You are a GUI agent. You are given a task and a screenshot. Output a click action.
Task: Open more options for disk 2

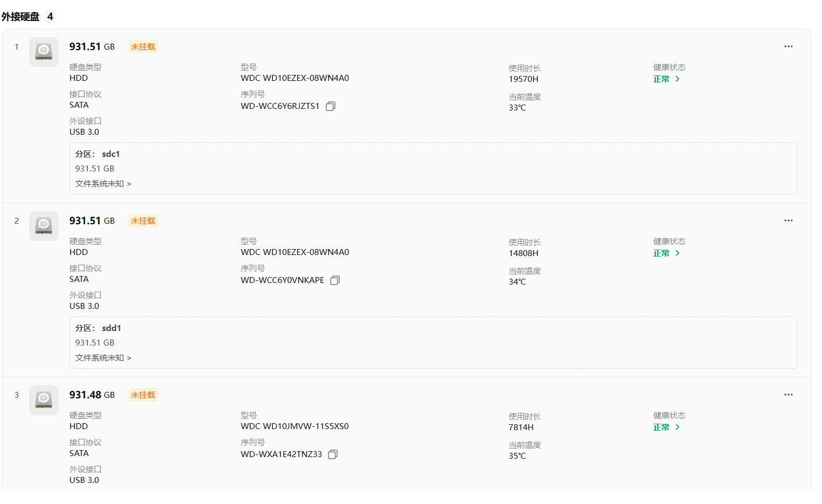[788, 220]
